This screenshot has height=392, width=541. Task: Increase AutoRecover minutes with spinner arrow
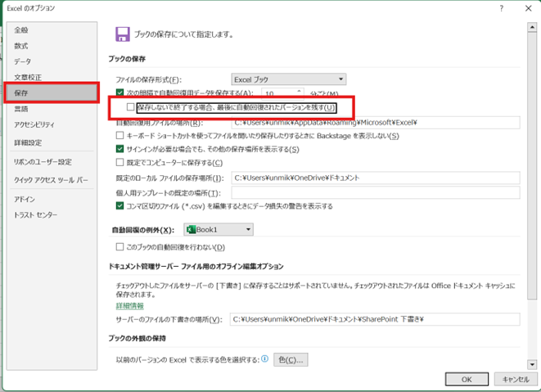click(300, 90)
